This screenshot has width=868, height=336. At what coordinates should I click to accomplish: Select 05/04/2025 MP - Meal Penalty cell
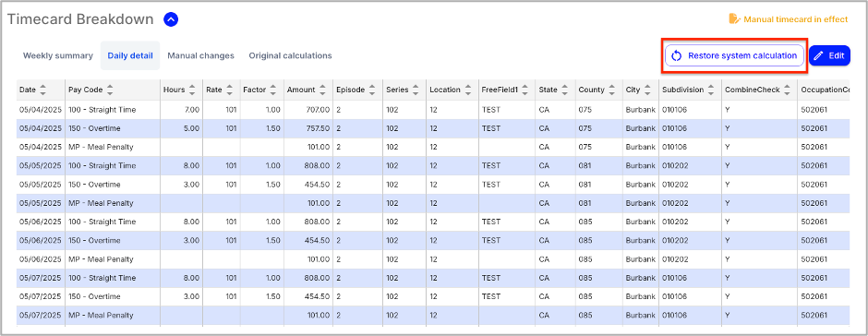pyautogui.click(x=113, y=148)
